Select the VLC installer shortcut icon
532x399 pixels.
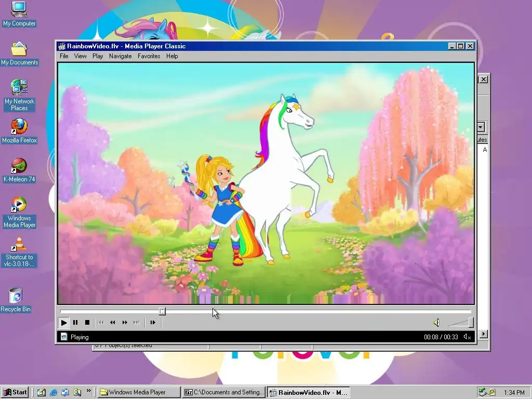(x=19, y=251)
